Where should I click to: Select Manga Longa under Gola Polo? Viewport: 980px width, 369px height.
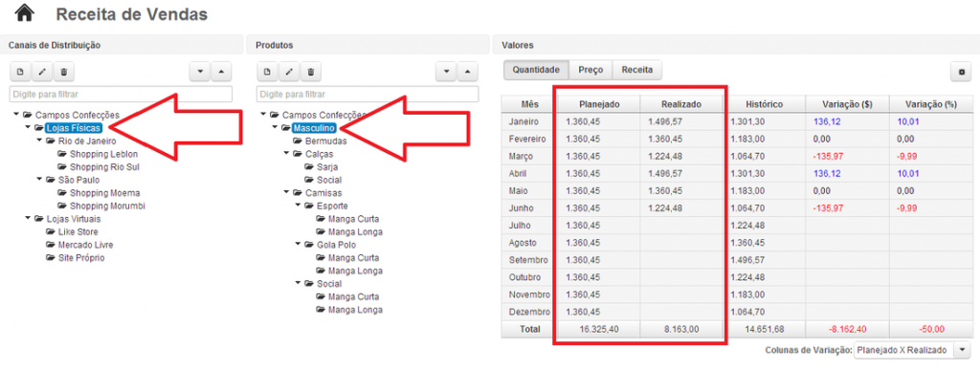point(355,271)
